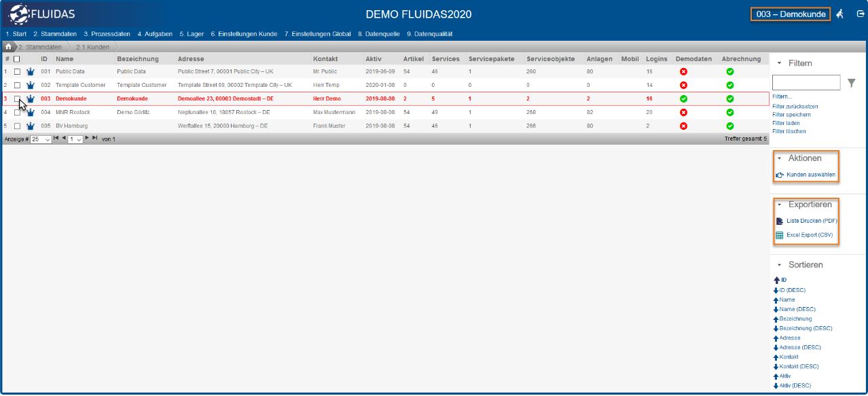This screenshot has height=396, width=868.
Task: Click into the filter text input field
Action: pos(806,83)
